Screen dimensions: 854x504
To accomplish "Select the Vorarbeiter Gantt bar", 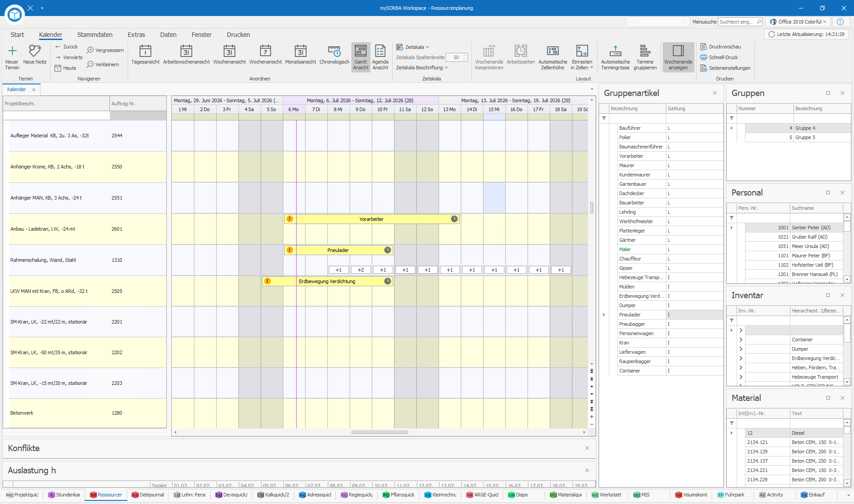I will click(x=372, y=219).
